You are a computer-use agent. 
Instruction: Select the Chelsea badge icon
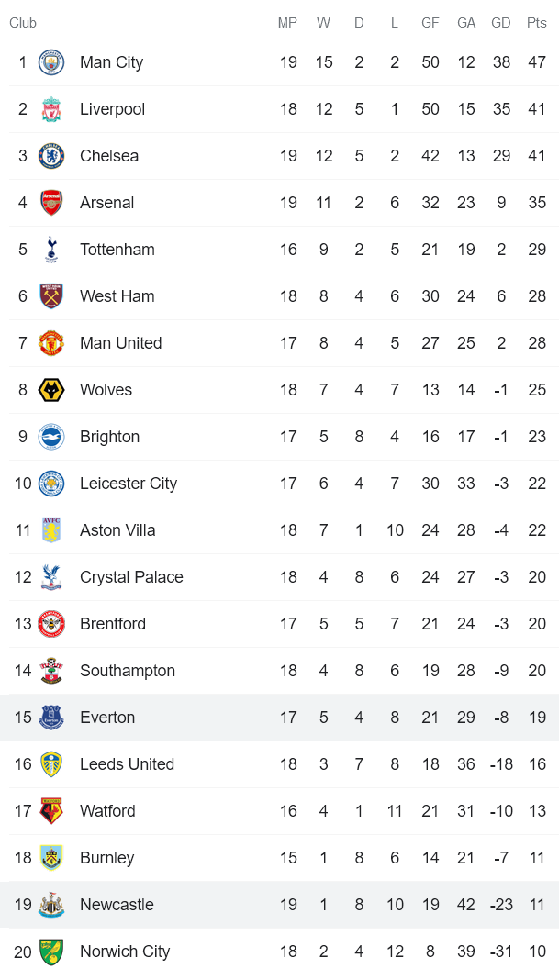pos(51,156)
